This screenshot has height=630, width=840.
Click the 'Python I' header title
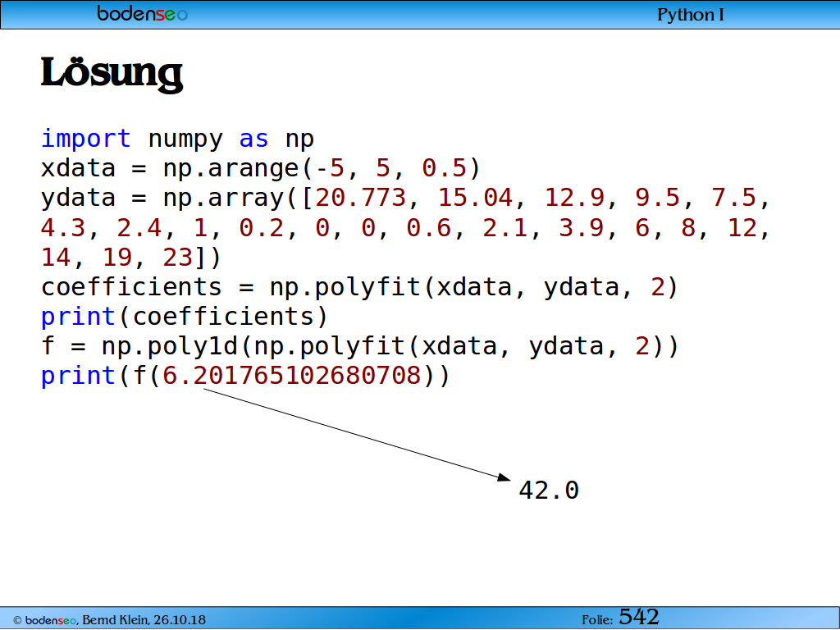tap(690, 15)
